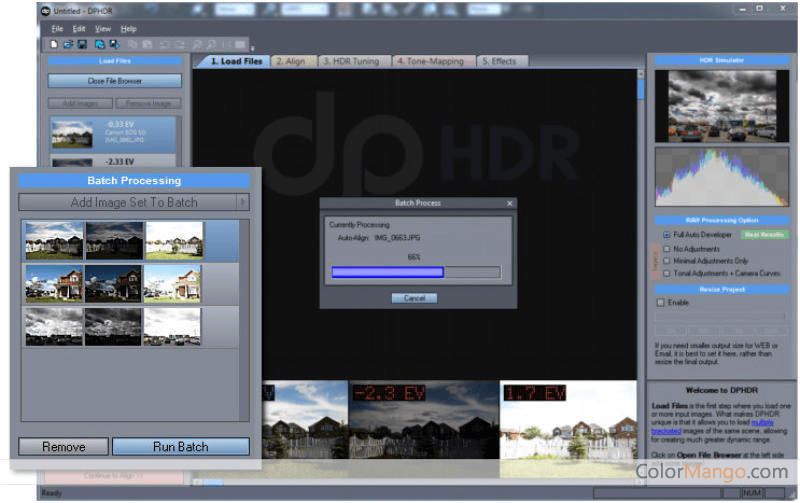Click the green Best Results badge
Viewport: 800px width, 503px height.
(x=764, y=235)
